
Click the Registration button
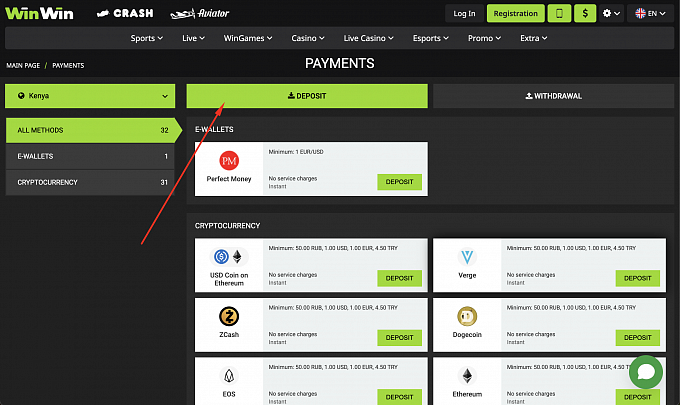[515, 13]
